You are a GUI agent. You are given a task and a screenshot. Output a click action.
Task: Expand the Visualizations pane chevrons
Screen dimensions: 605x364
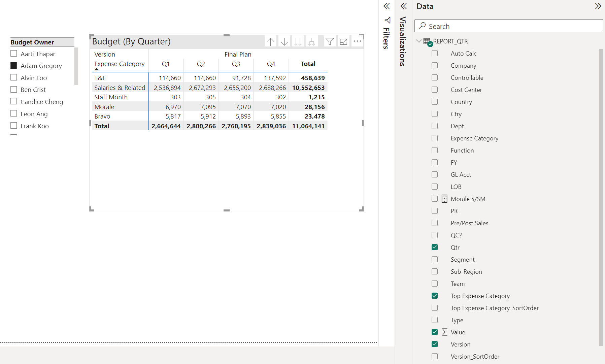coord(404,6)
